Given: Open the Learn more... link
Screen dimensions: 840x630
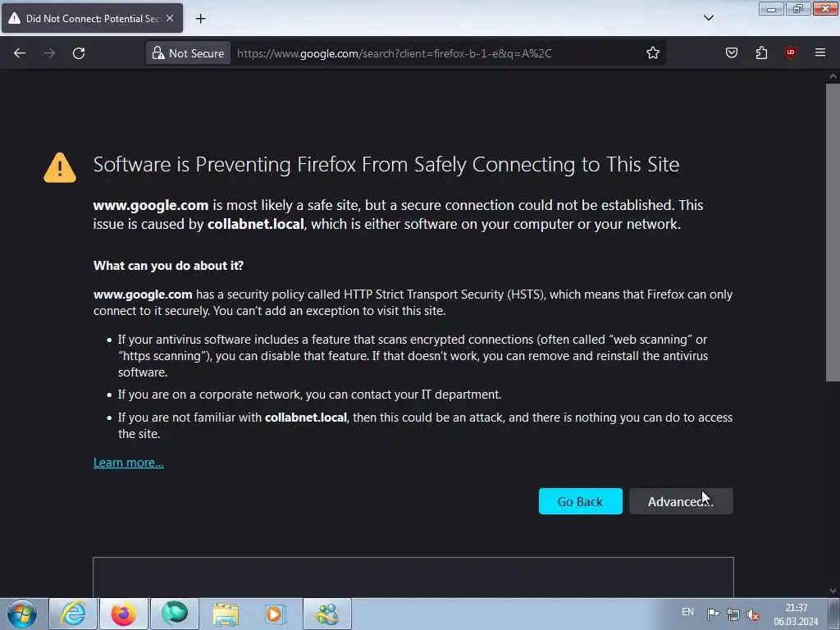Looking at the screenshot, I should [x=129, y=463].
